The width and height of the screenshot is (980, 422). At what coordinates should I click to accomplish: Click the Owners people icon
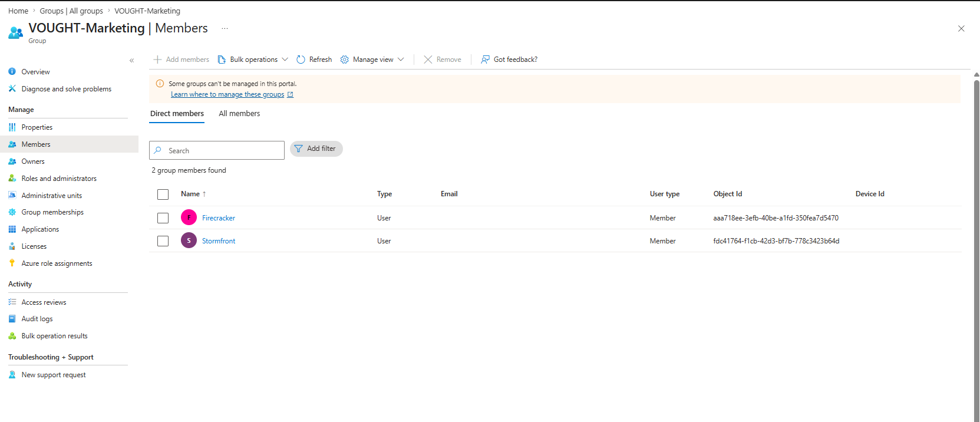point(12,161)
